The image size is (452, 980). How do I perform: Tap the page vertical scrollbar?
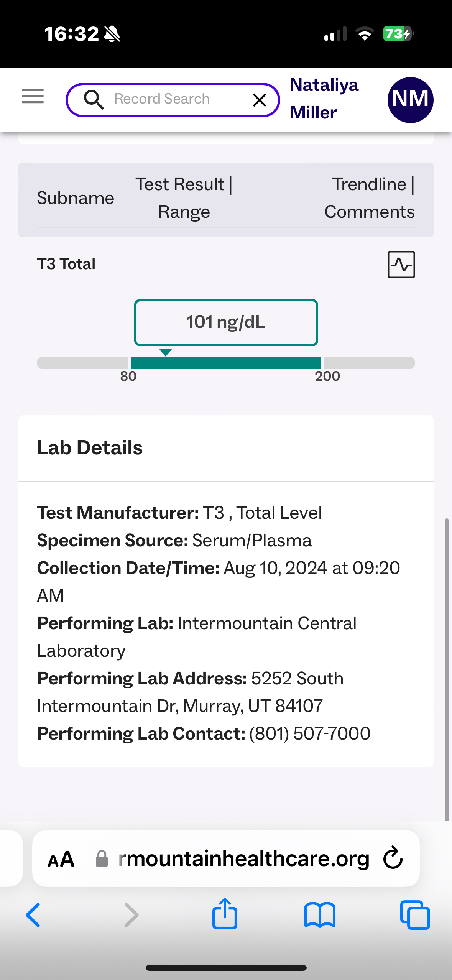point(446,667)
